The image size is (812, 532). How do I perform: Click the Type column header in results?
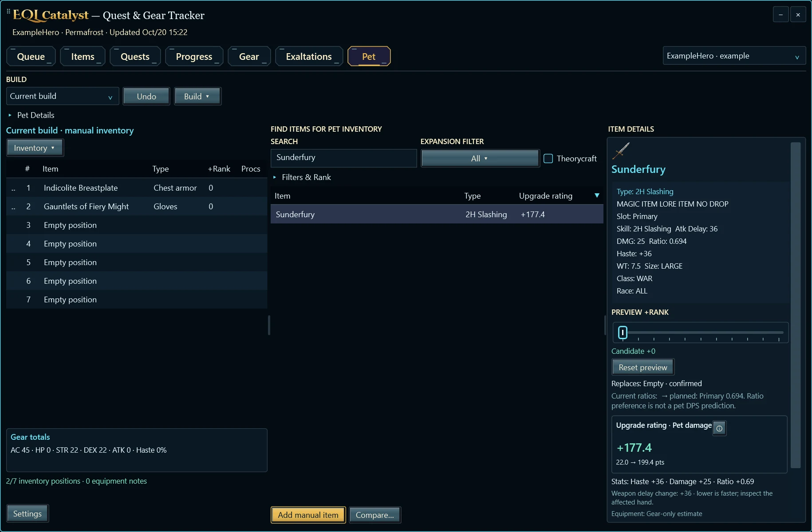(x=473, y=196)
